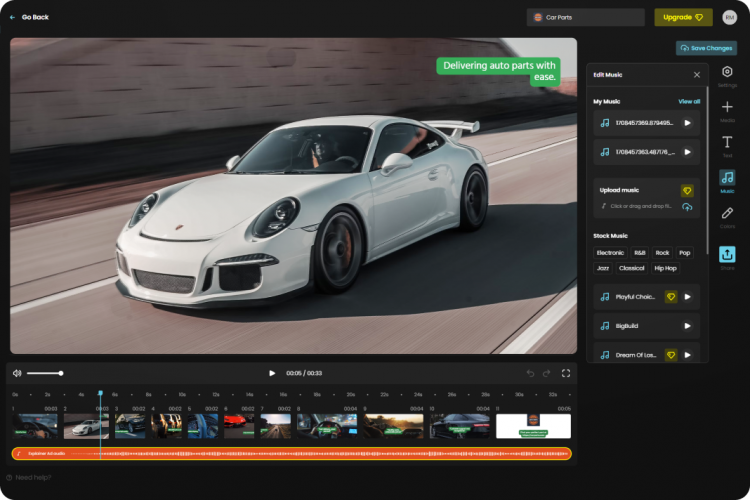The width and height of the screenshot is (750, 500).
Task: Mute the volume speaker icon
Action: pyautogui.click(x=17, y=373)
